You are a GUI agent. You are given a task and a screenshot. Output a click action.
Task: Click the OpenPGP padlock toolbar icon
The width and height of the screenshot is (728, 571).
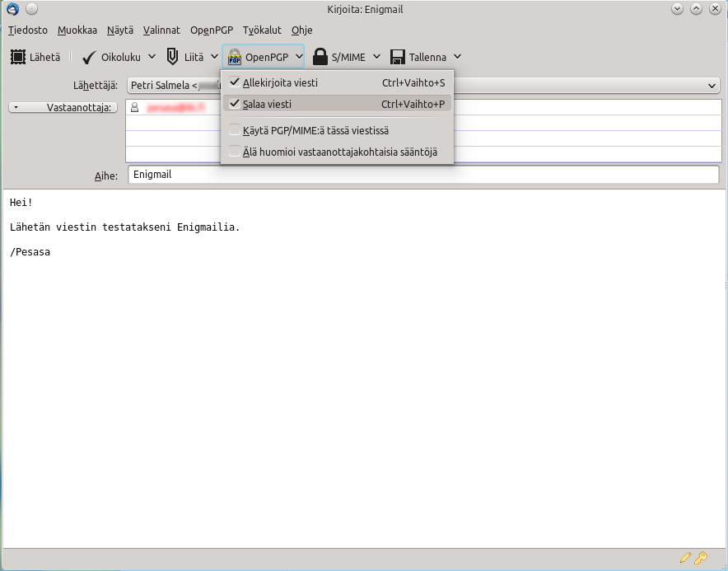235,57
